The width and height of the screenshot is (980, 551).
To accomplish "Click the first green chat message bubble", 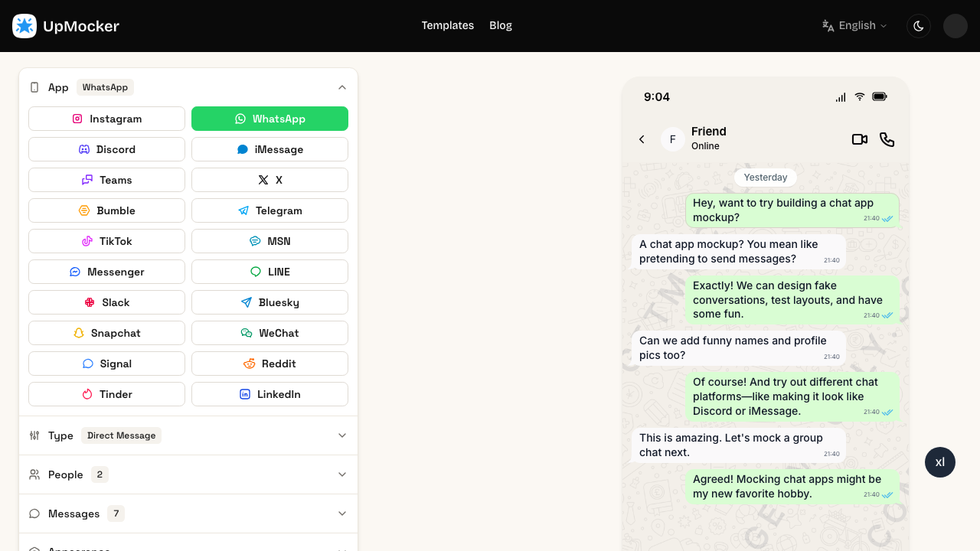I will 792,210.
